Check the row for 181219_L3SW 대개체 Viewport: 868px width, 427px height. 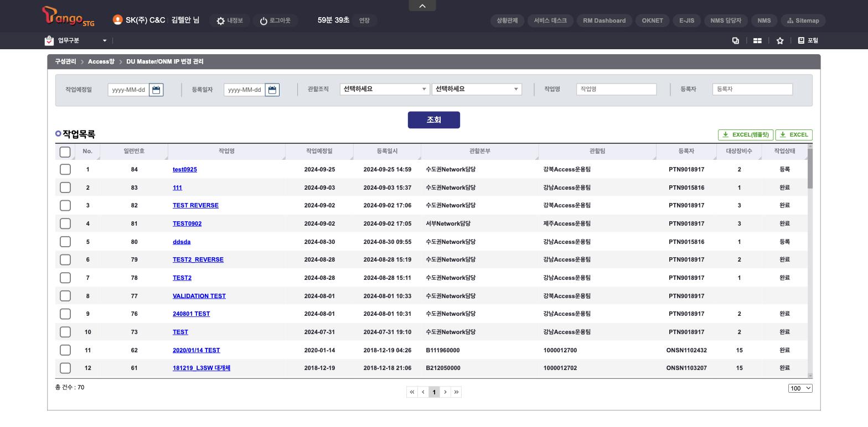65,368
